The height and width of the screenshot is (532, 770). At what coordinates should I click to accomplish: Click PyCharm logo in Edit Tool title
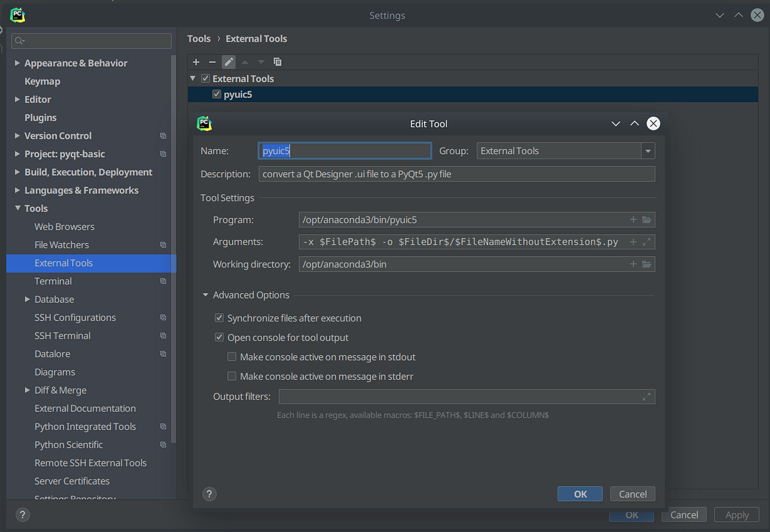click(204, 123)
